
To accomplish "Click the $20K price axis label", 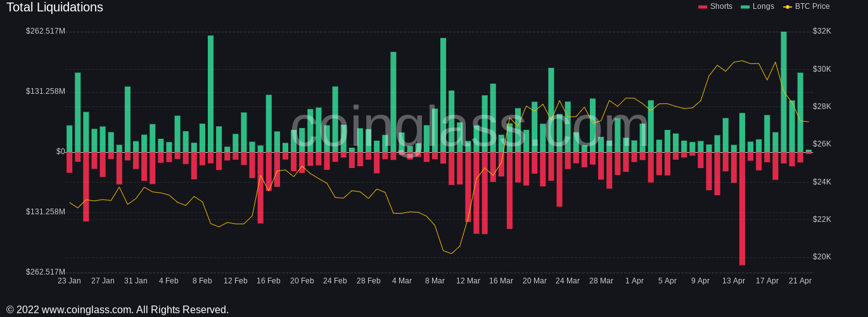I will click(822, 257).
